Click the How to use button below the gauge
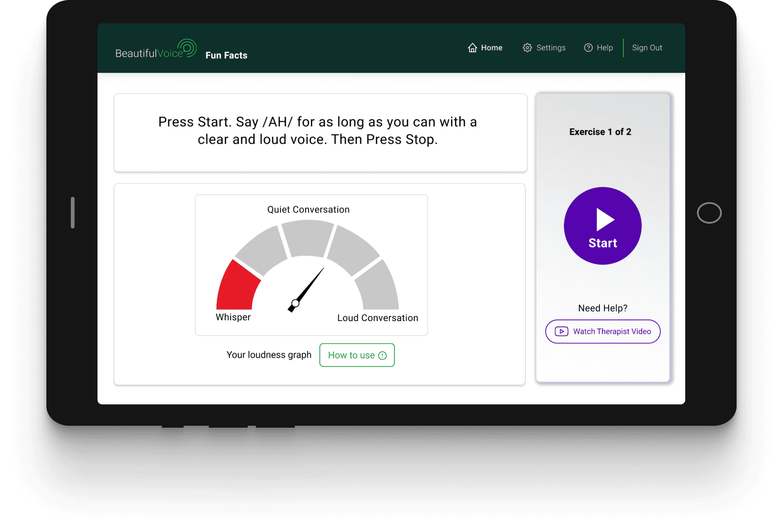The width and height of the screenshot is (783, 532). (357, 355)
